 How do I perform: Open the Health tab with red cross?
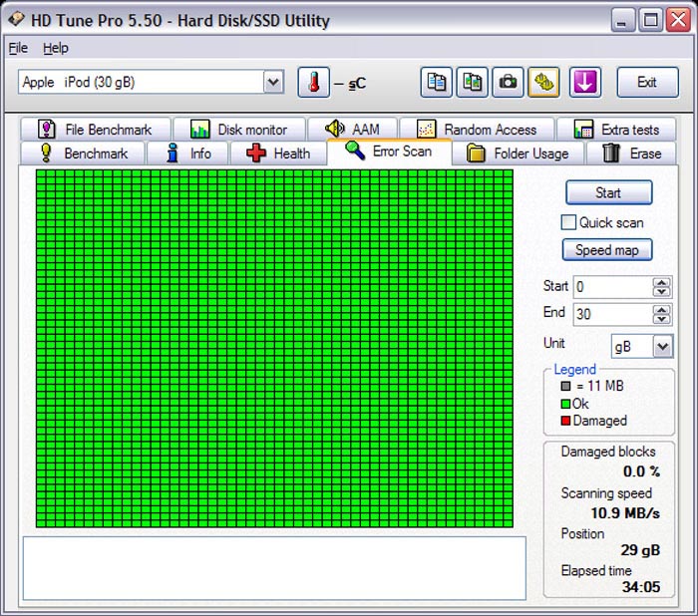click(278, 154)
